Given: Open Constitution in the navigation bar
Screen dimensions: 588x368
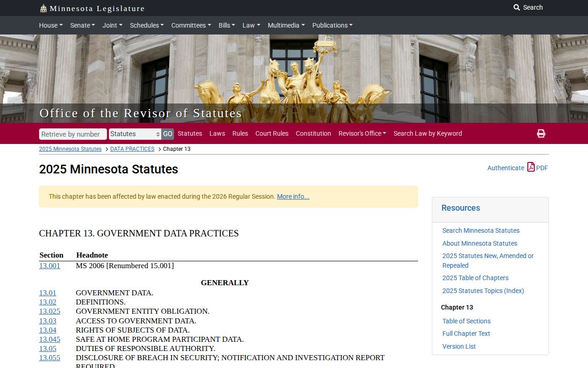Looking at the screenshot, I should click(x=313, y=133).
